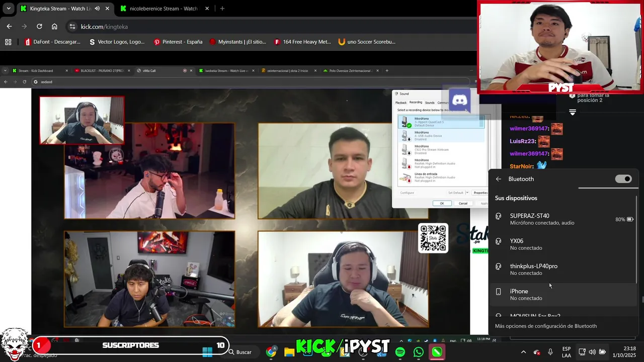Close the nicoleberenice Stream tab
Image resolution: width=644 pixels, height=362 pixels.
pyautogui.click(x=206, y=9)
